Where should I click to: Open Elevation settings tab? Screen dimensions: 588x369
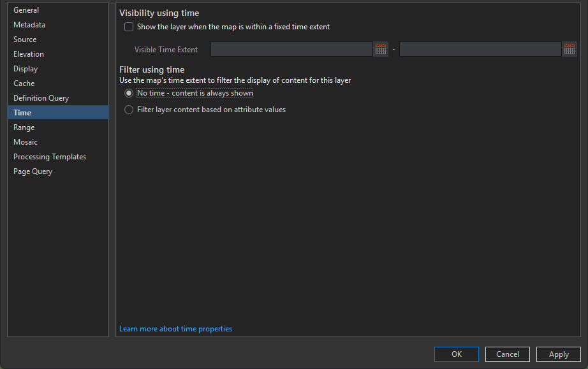coord(29,54)
